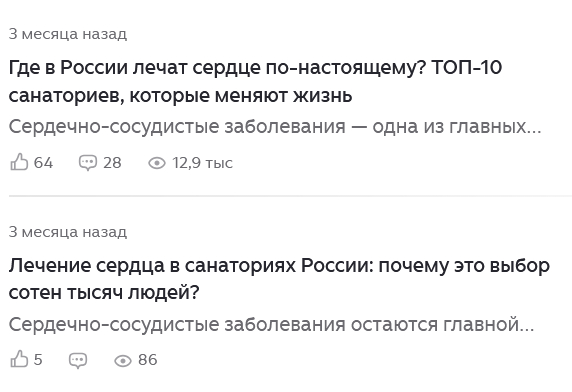The height and width of the screenshot is (392, 572).
Task: Click title line 'санаториев, которые меняют жизнь'
Action: coord(181,96)
